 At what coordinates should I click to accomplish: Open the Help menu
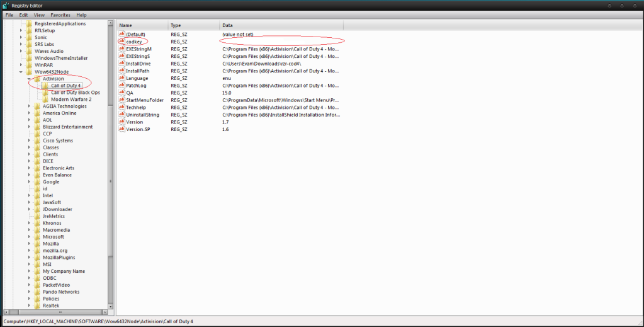81,15
